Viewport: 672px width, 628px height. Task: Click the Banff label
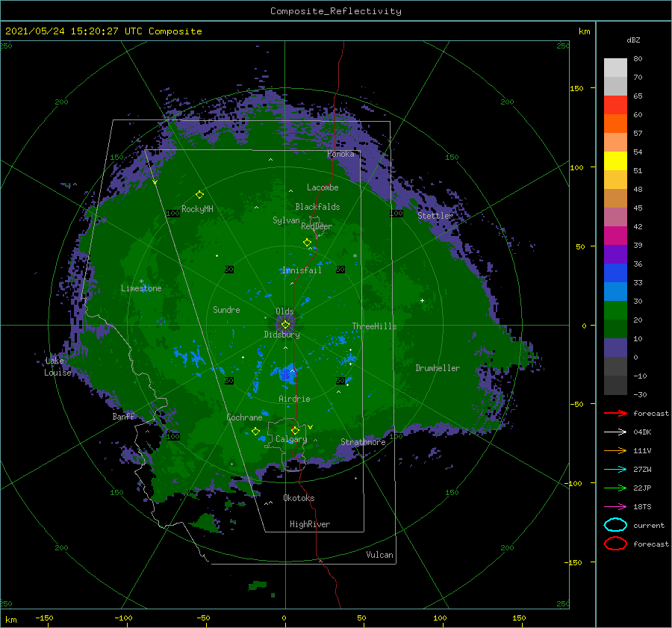pyautogui.click(x=123, y=416)
